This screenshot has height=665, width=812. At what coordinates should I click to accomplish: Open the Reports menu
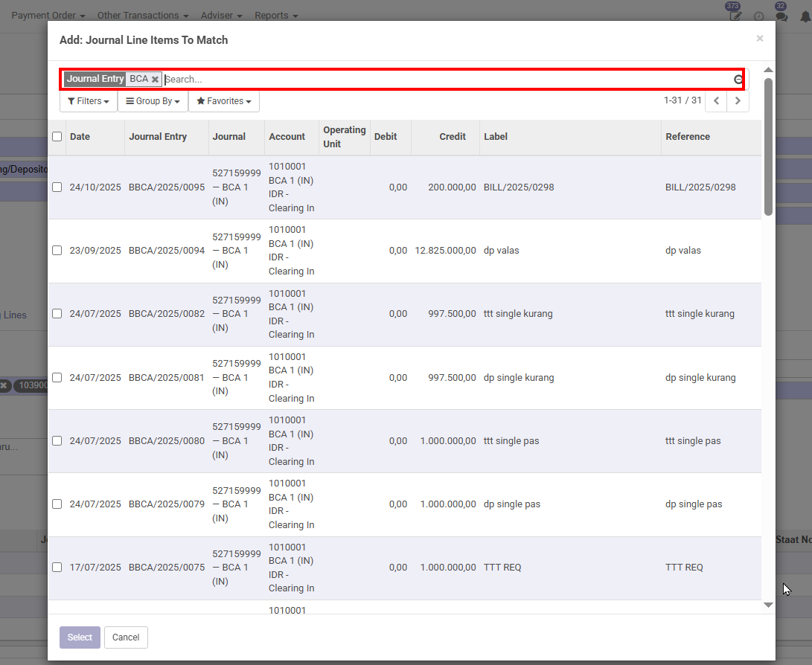coord(276,16)
